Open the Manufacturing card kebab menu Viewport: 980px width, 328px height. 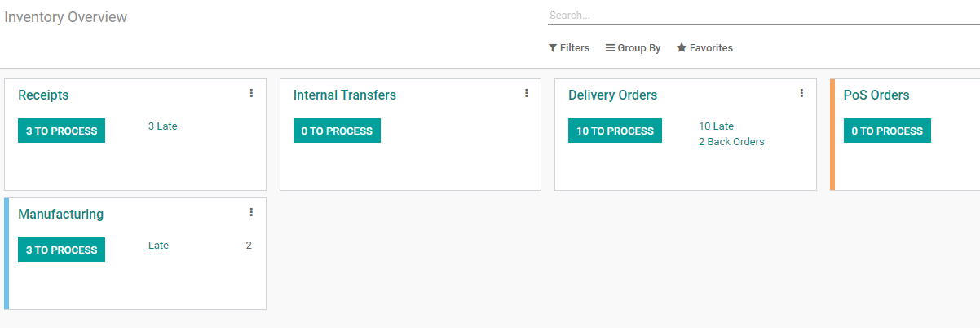[251, 212]
